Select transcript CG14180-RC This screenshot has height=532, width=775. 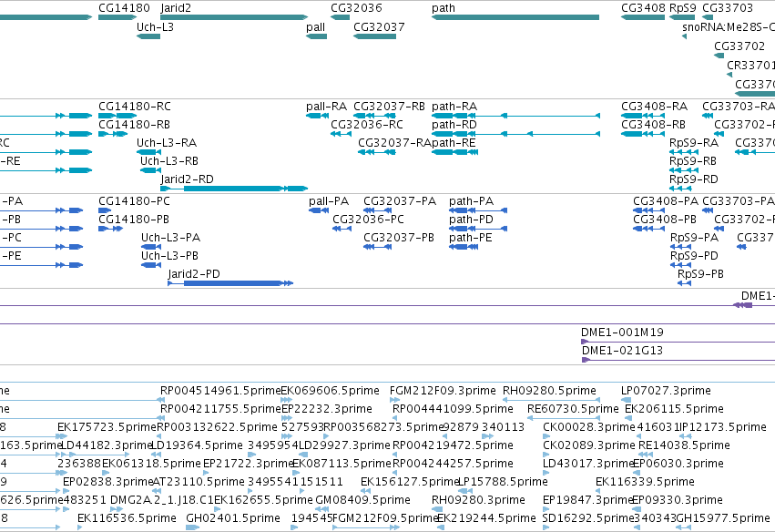(x=117, y=116)
